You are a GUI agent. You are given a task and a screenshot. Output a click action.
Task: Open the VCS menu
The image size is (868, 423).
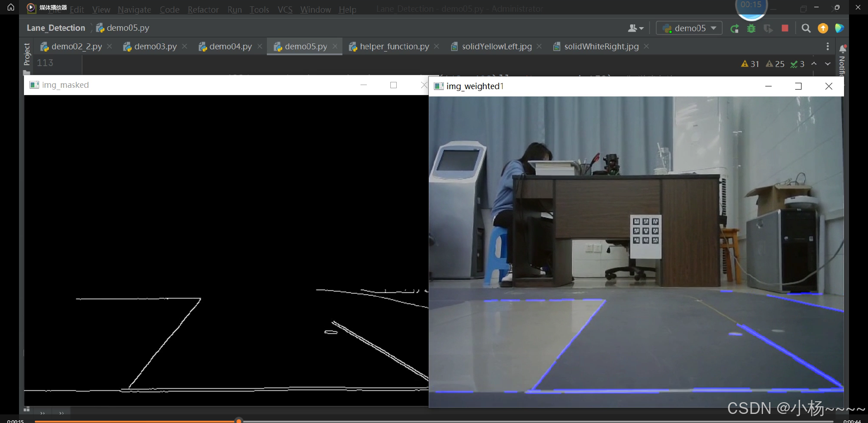click(285, 10)
